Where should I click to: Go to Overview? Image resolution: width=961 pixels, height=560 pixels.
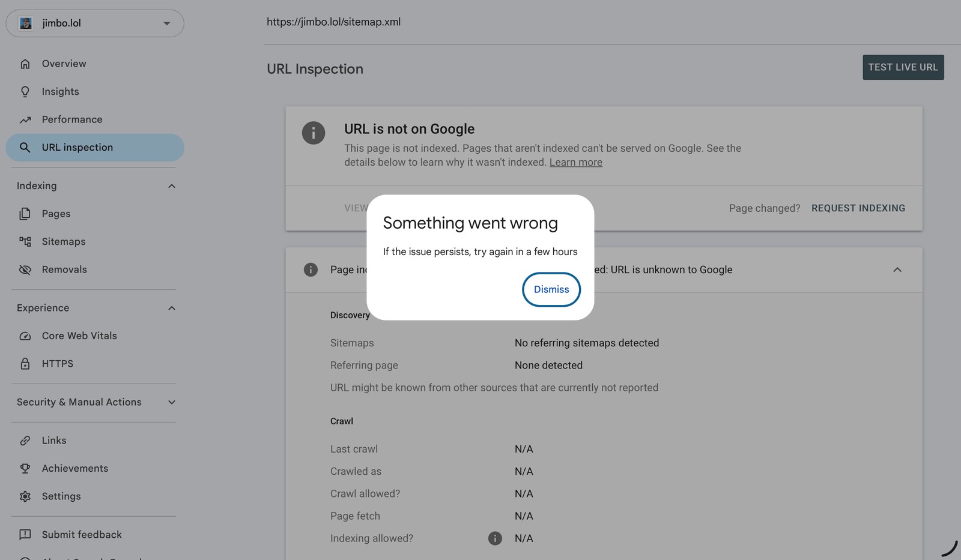[x=95, y=64]
